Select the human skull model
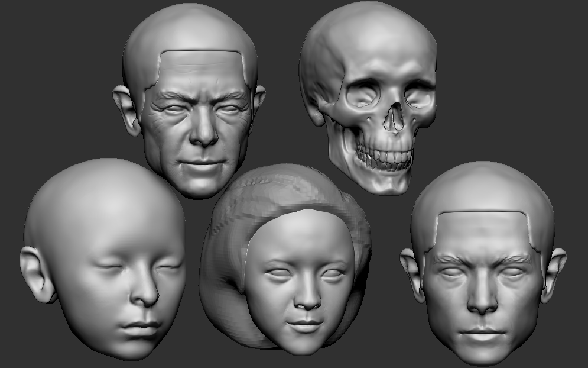 click(368, 98)
